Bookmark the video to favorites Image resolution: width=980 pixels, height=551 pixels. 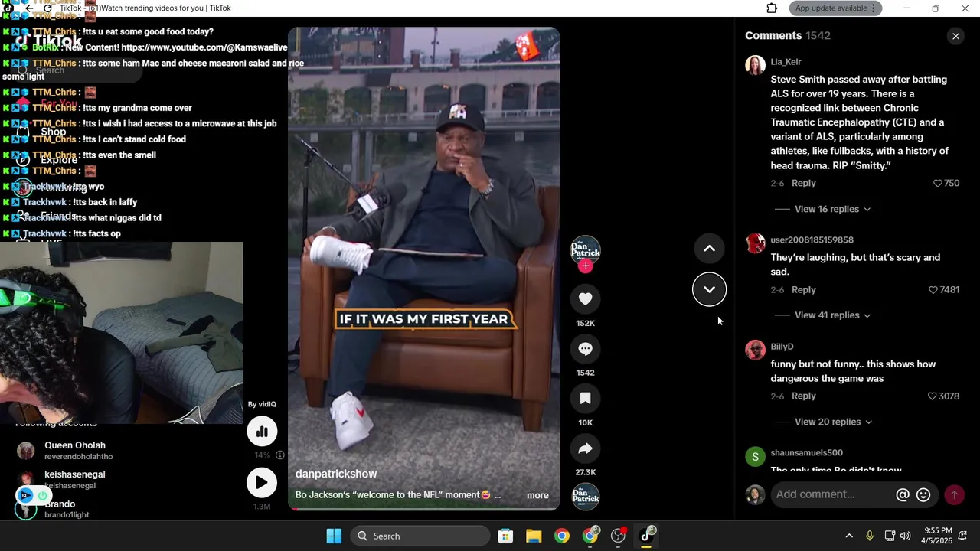585,399
